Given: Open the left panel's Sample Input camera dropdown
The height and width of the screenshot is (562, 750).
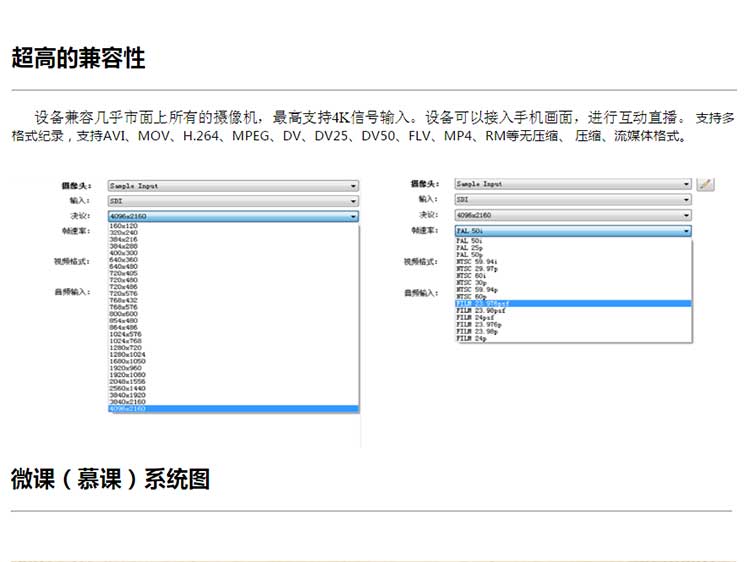Looking at the screenshot, I should [232, 186].
